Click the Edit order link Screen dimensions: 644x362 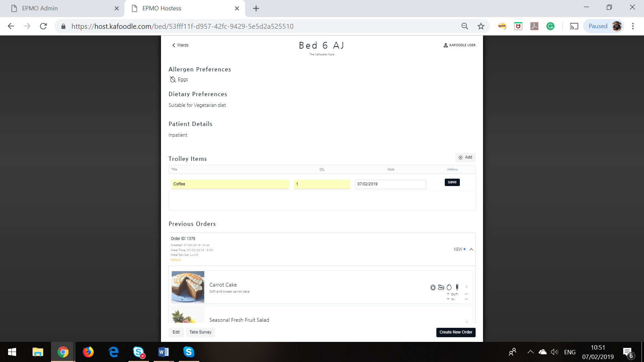176,332
